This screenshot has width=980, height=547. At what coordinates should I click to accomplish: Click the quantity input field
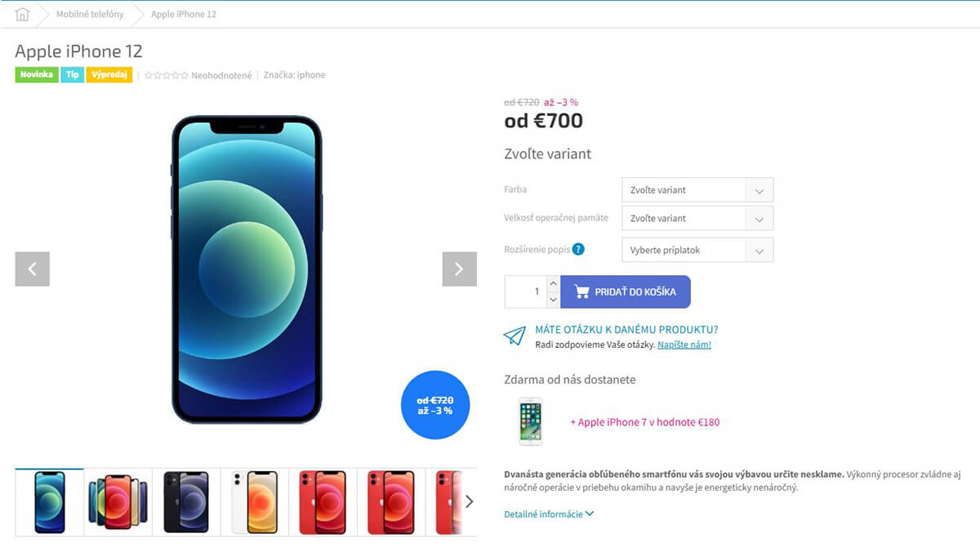[525, 291]
